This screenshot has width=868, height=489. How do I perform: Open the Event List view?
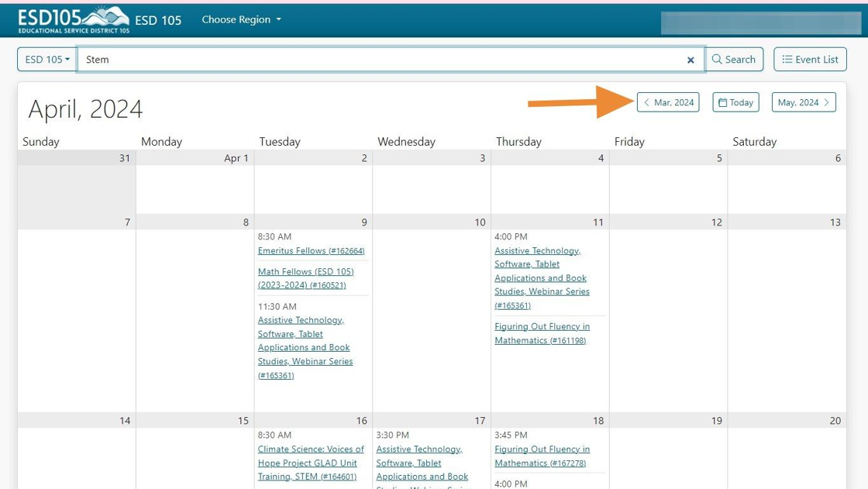click(810, 60)
